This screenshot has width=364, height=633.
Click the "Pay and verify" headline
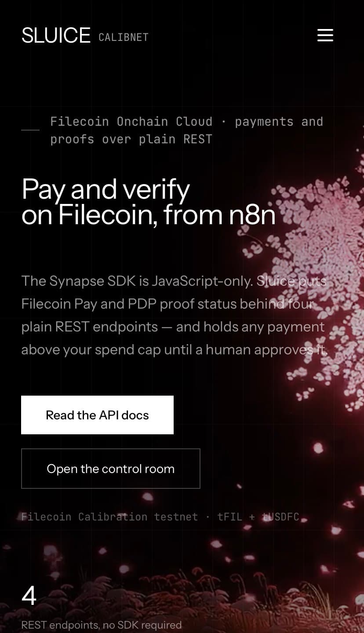(106, 189)
